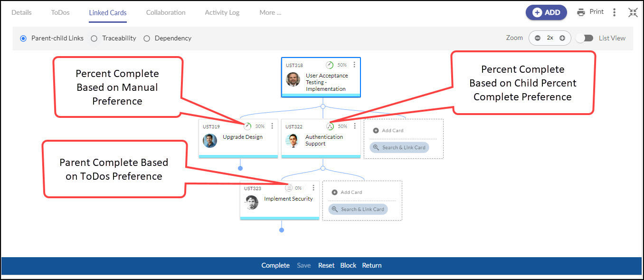Select the Parent-child Links radio button
Viewport: 644px width, 280px height.
coord(23,38)
